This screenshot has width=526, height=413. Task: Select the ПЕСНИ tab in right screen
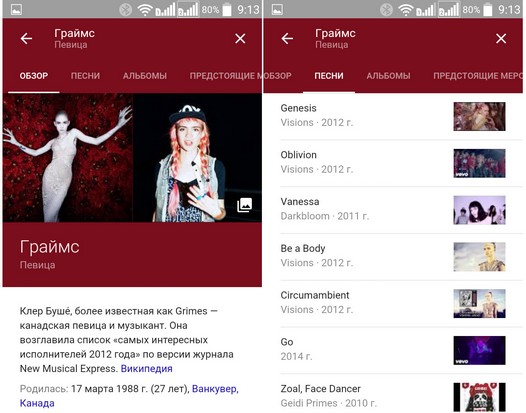click(x=329, y=76)
